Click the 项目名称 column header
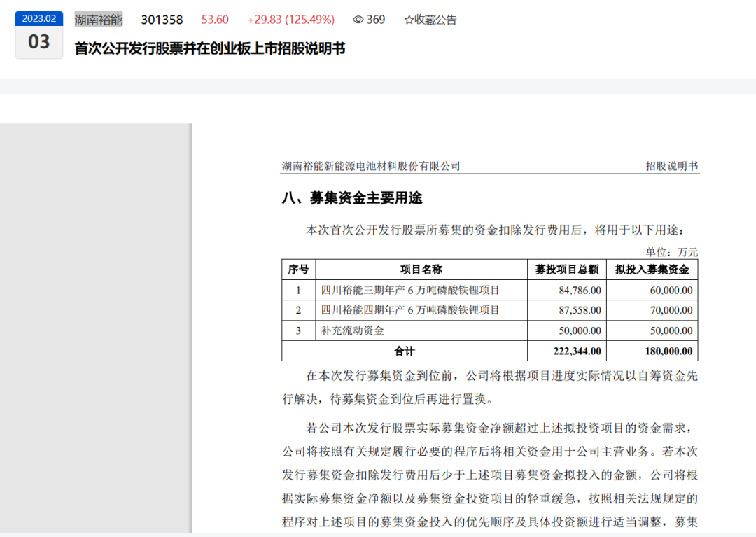 point(421,270)
